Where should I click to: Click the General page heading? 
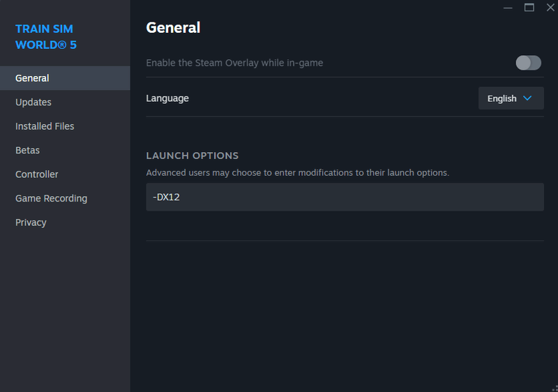(x=173, y=28)
